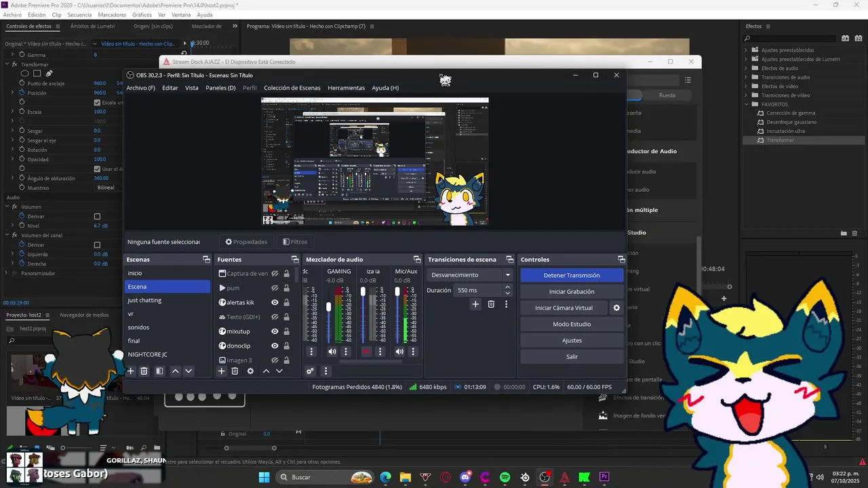Open OBS Ajustes button

(572, 340)
